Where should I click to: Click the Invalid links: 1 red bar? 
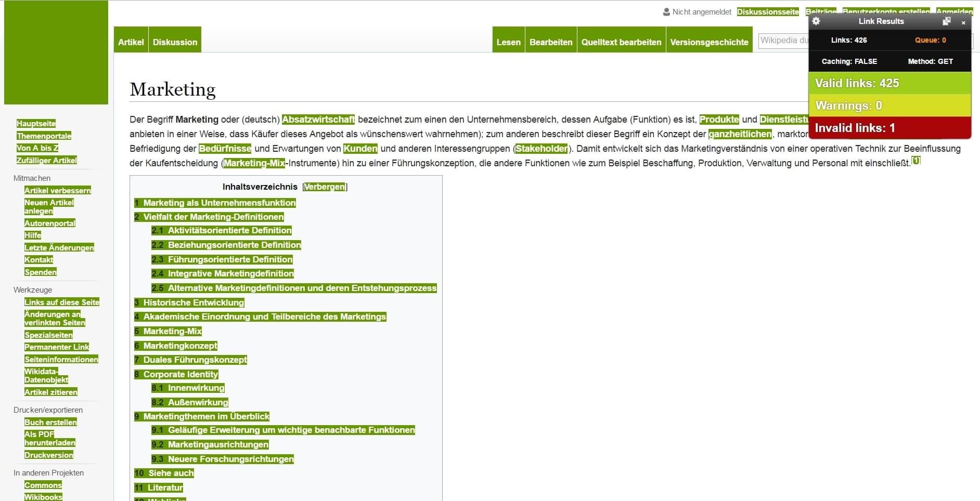tap(890, 128)
